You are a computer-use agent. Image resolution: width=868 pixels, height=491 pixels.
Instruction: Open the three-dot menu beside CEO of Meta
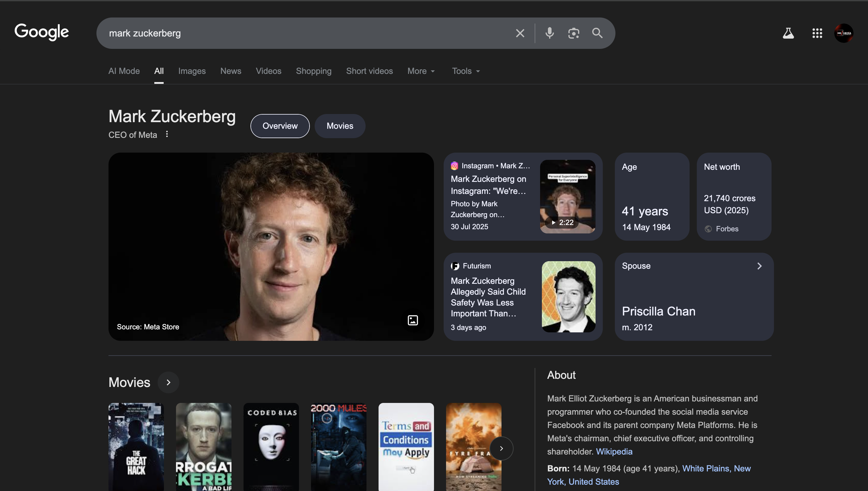tap(167, 134)
